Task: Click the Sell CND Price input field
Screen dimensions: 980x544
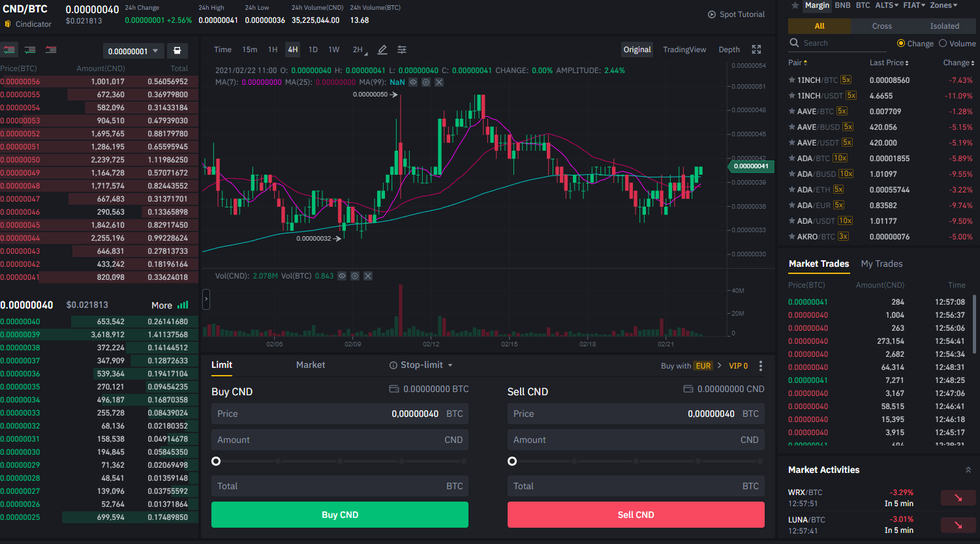Action: coord(636,414)
